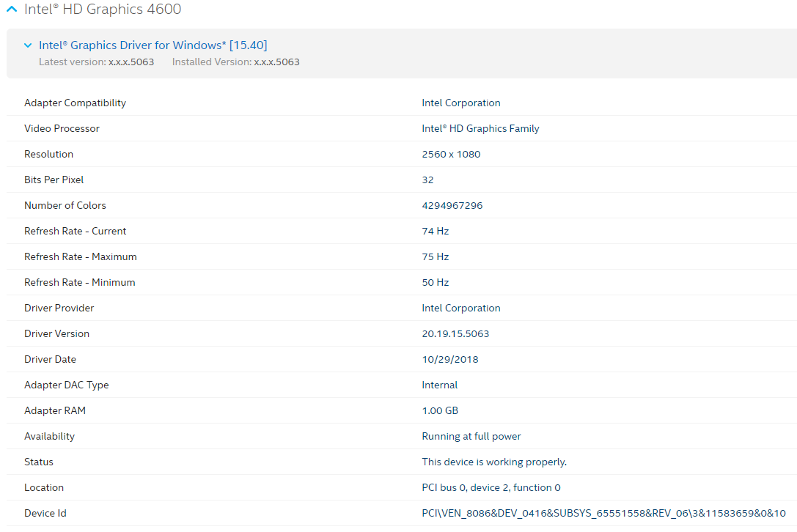Select the 10/29/2018 driver date

pos(450,359)
